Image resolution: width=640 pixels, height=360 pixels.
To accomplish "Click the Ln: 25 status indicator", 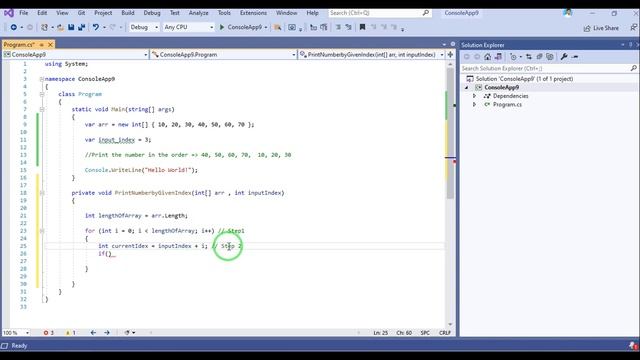I will tap(380, 333).
